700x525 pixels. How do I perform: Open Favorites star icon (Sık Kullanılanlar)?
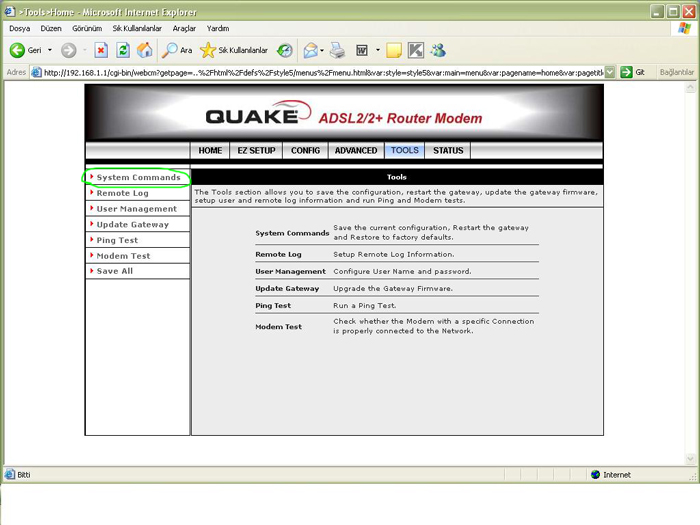click(x=208, y=50)
